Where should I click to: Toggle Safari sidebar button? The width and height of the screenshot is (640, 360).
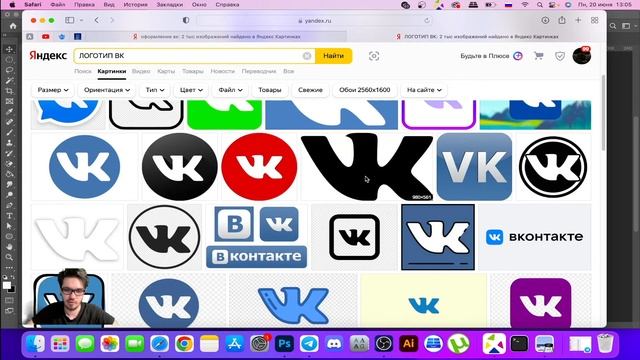pyautogui.click(x=70, y=20)
